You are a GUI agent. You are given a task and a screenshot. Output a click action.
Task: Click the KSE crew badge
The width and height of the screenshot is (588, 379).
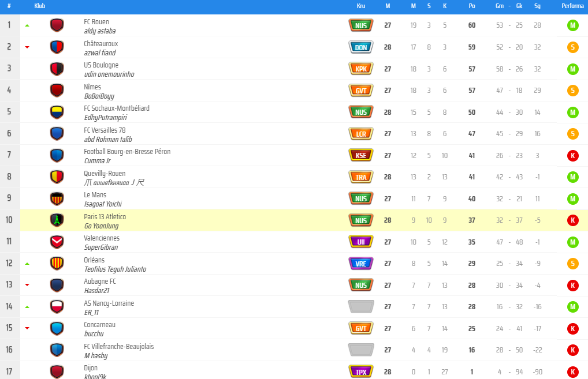tap(361, 155)
